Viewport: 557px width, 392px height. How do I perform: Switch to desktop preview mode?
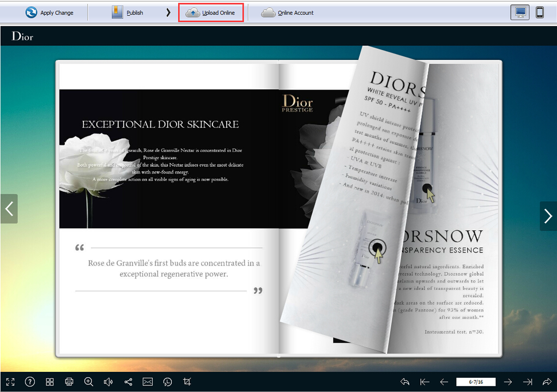520,13
